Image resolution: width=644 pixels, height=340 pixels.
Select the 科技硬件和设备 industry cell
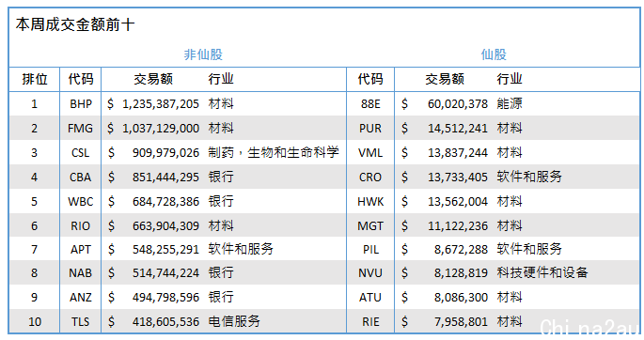click(542, 272)
